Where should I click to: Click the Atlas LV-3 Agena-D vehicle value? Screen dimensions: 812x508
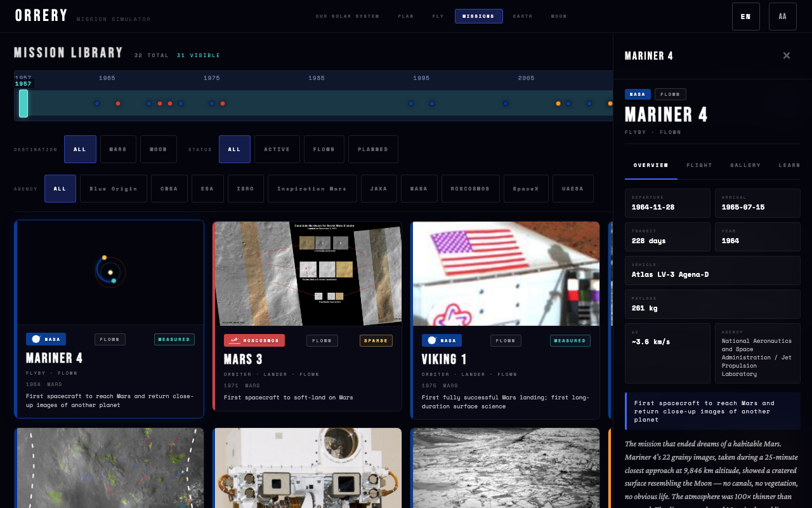(x=671, y=274)
